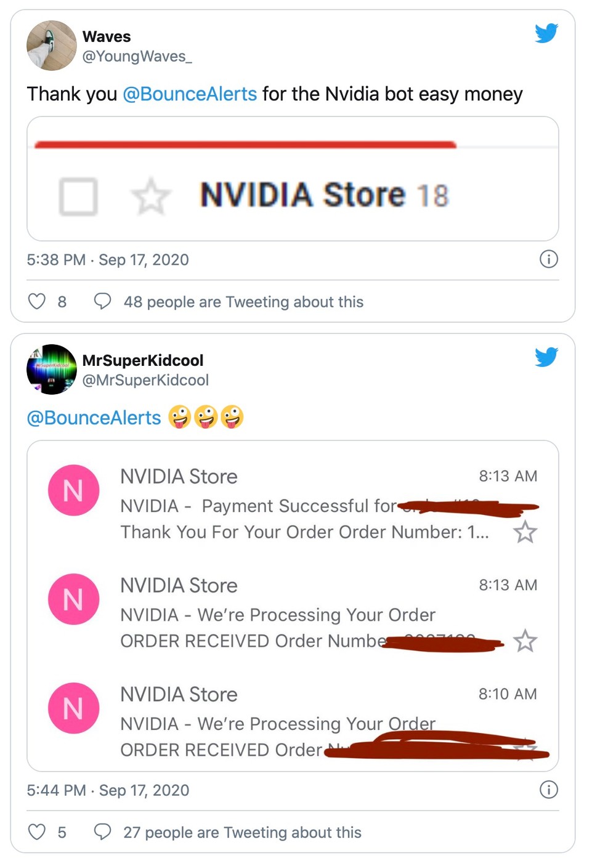Star the 8:13 AM Processing Your Order email
Screen dimensions: 616x866
click(x=525, y=641)
